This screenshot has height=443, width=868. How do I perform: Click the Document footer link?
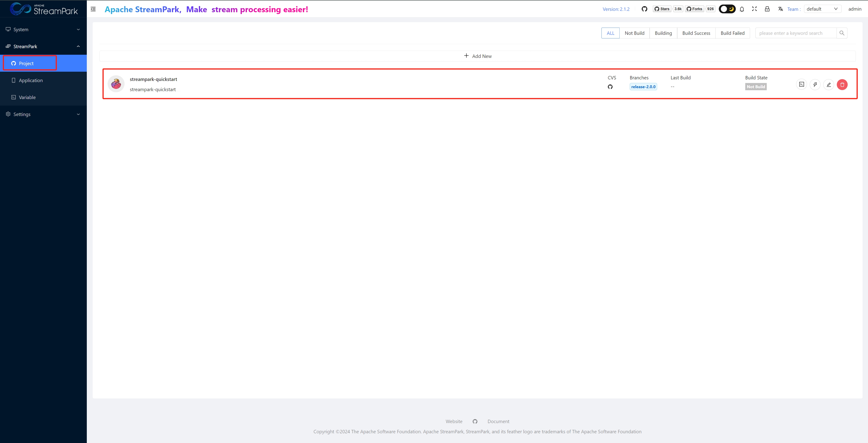[x=498, y=422]
